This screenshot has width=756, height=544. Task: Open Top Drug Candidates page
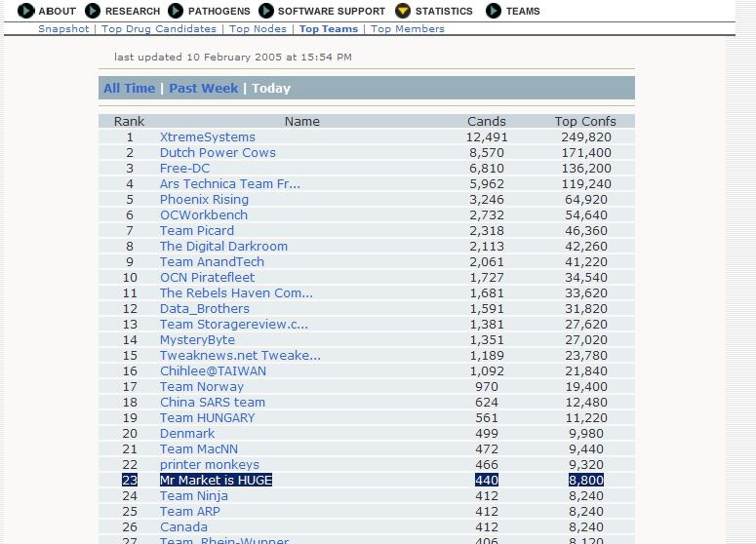tap(159, 29)
